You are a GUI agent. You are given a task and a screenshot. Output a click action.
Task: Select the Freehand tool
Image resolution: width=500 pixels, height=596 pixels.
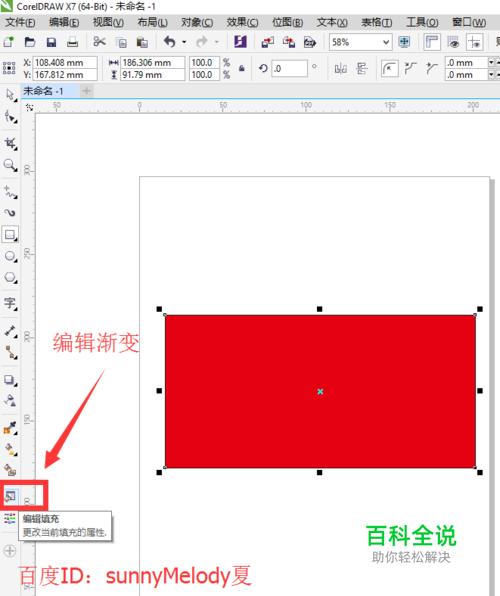[x=10, y=192]
